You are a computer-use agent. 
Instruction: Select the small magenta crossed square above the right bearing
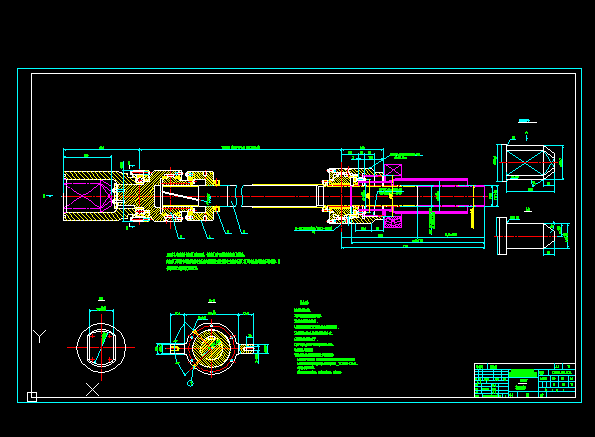[393, 170]
